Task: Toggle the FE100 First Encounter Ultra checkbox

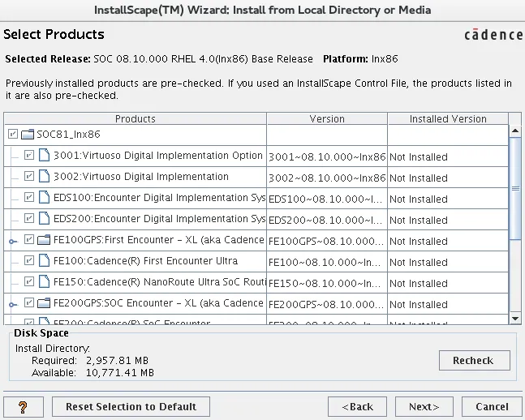Action: point(29,261)
